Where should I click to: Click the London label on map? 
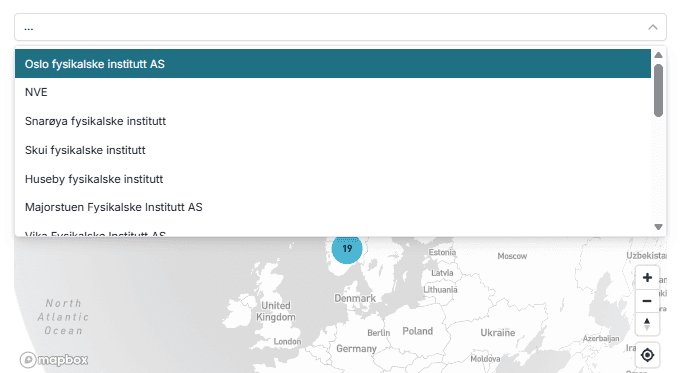click(287, 341)
